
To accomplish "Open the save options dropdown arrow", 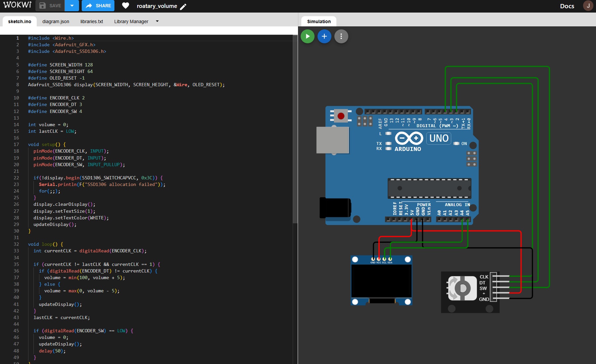I will click(x=72, y=6).
